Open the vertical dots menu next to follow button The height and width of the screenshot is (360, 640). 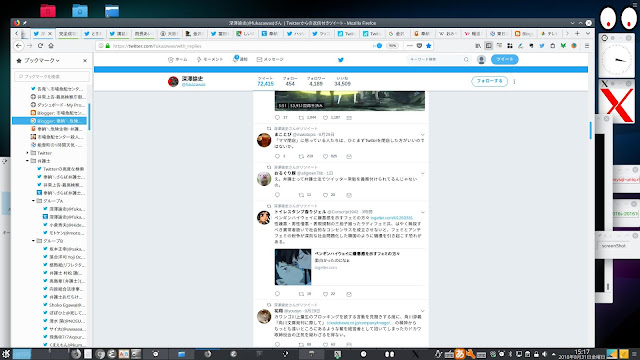click(x=514, y=81)
